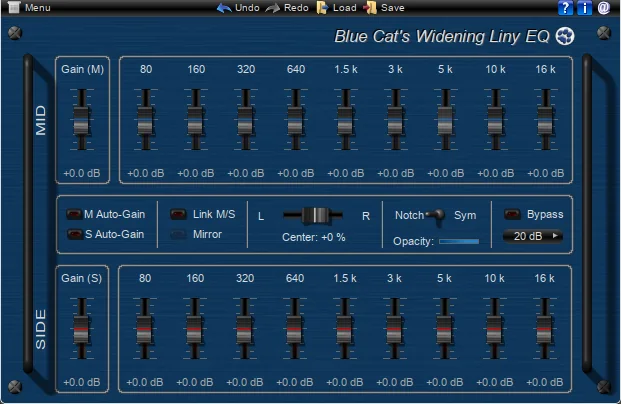621x404 pixels.
Task: Toggle S Auto-Gain LED
Action: tap(74, 234)
